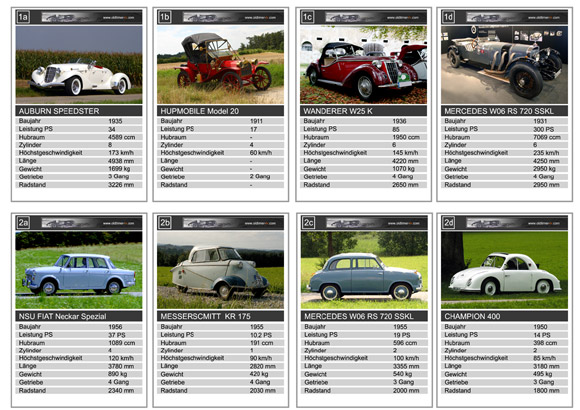Select the 85 km/h speed value
This screenshot has height=410, width=580.
544,358
